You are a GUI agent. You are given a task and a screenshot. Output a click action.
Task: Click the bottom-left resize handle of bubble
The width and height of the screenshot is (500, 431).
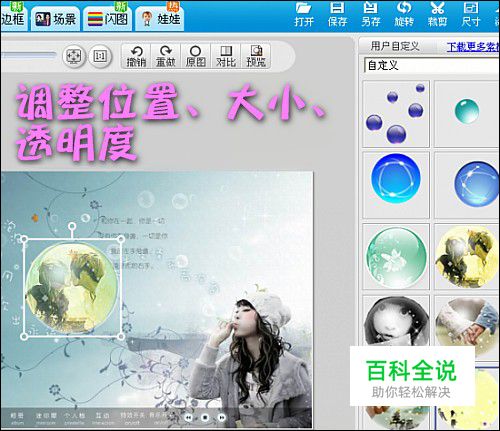point(24,337)
